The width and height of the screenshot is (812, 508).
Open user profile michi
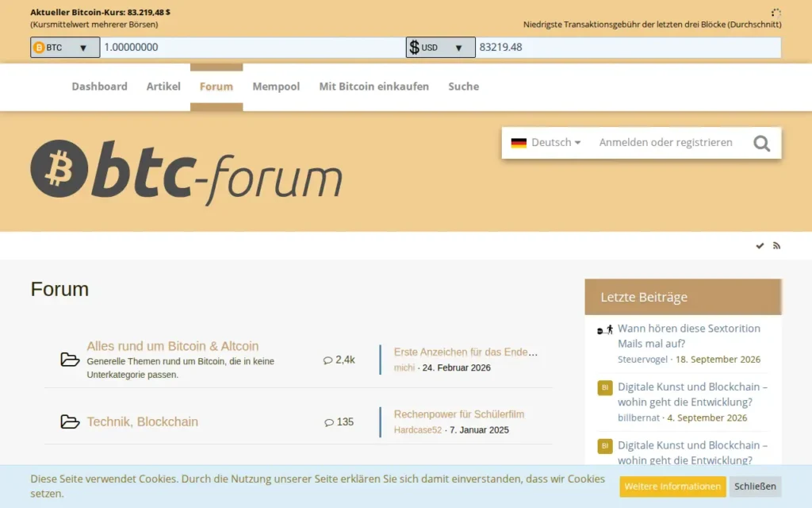(x=404, y=368)
